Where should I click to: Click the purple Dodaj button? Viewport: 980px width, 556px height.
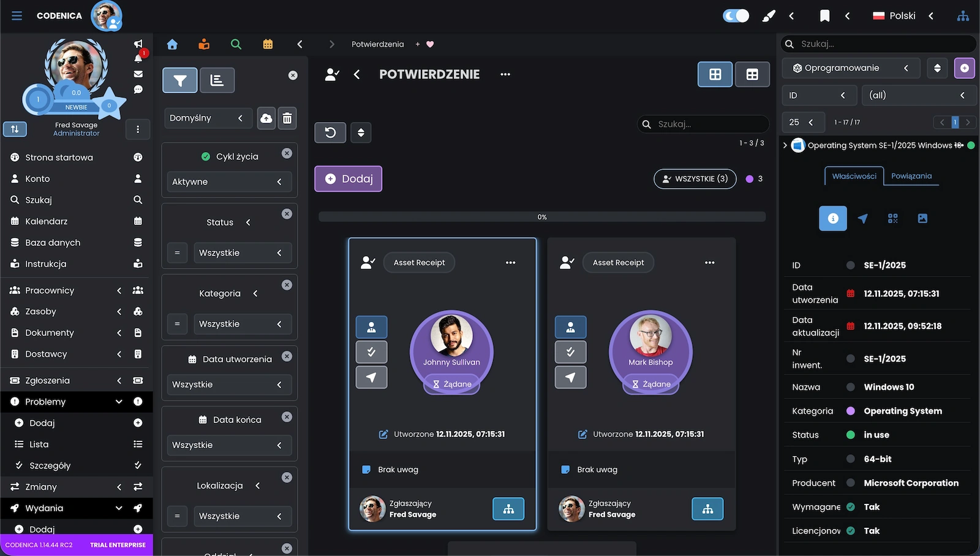point(349,179)
